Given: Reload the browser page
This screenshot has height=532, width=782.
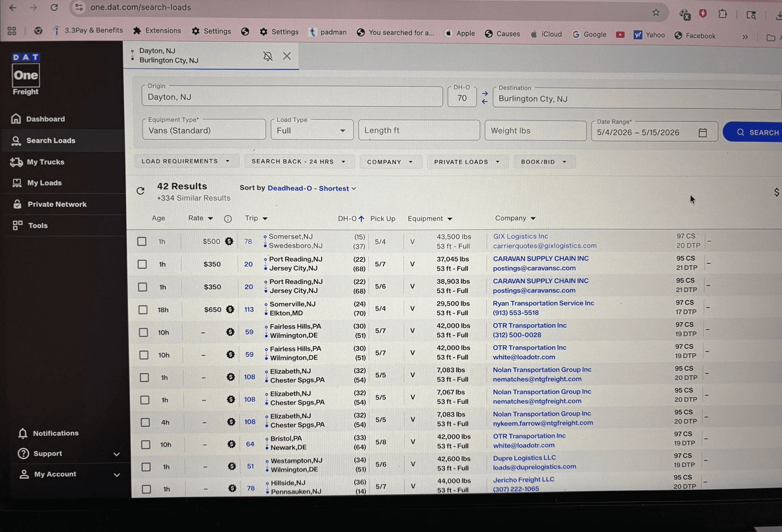Looking at the screenshot, I should tap(54, 7).
